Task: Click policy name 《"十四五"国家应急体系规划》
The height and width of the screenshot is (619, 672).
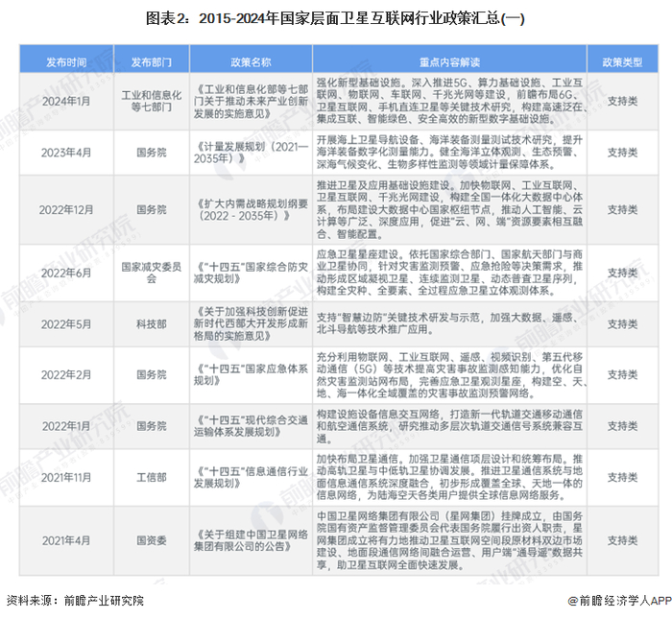Action: (251, 375)
